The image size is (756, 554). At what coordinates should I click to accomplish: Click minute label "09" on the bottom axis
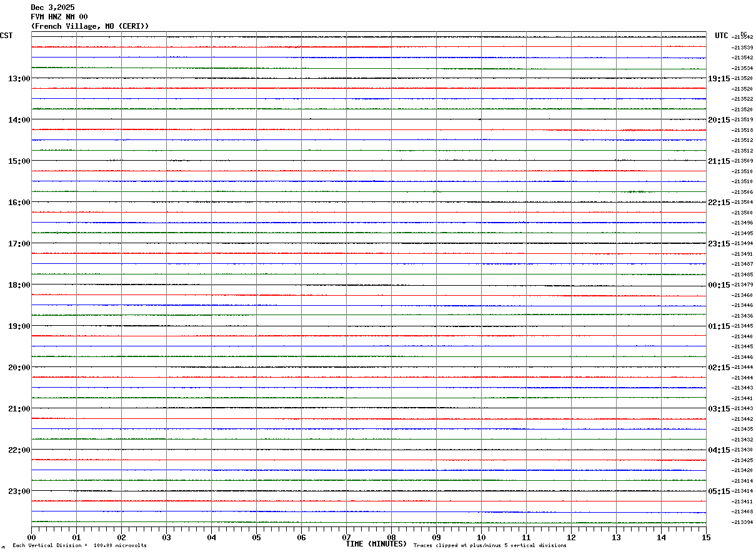point(436,537)
